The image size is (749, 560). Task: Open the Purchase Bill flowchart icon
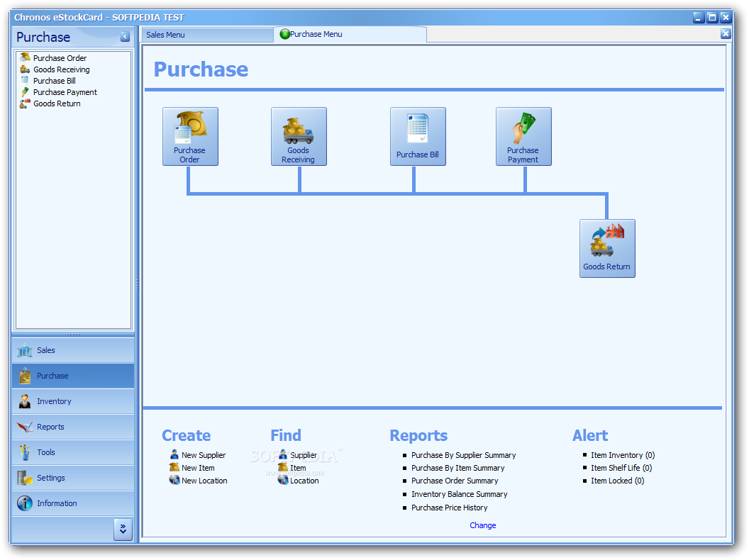(418, 137)
